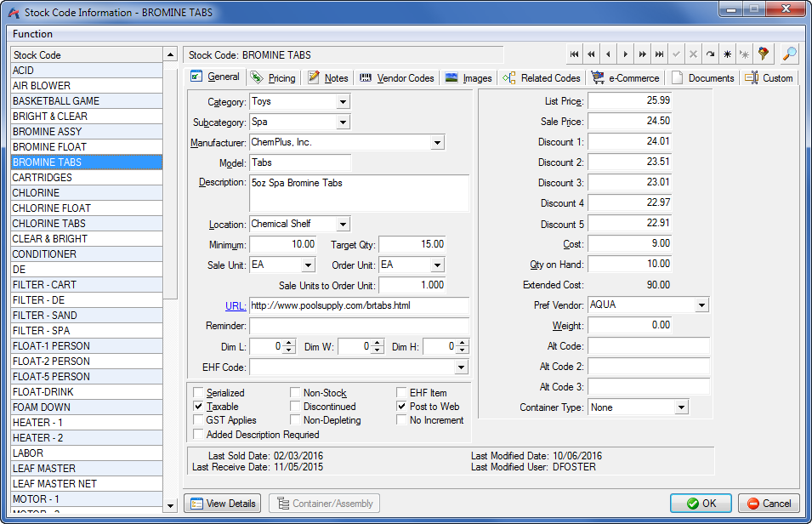
Task: Create a new stock record with the asterisk icon
Action: pyautogui.click(x=727, y=54)
